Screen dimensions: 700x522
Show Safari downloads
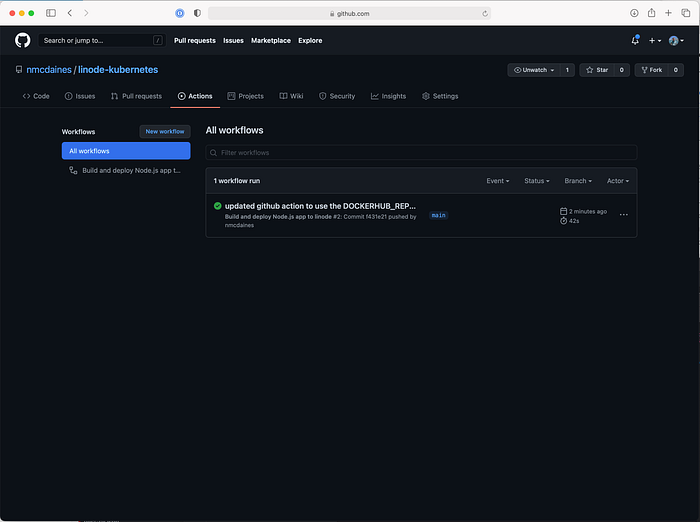click(x=634, y=13)
